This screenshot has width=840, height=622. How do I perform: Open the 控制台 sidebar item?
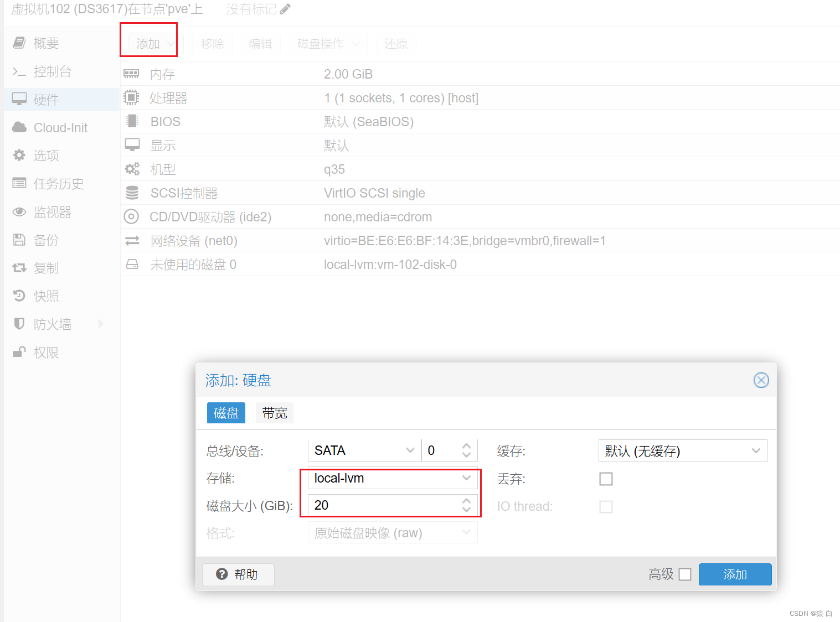(61, 71)
